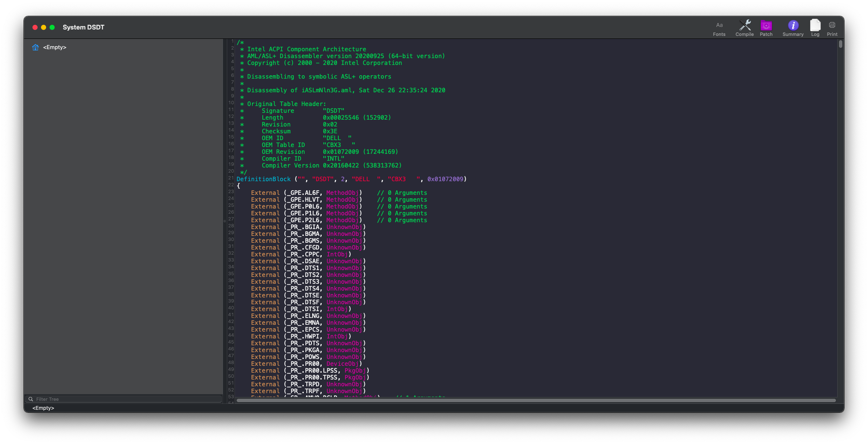Viewport: 868px width, 444px height.
Task: Click the 'OEM Revision 0x01072009' line
Action: [319, 152]
